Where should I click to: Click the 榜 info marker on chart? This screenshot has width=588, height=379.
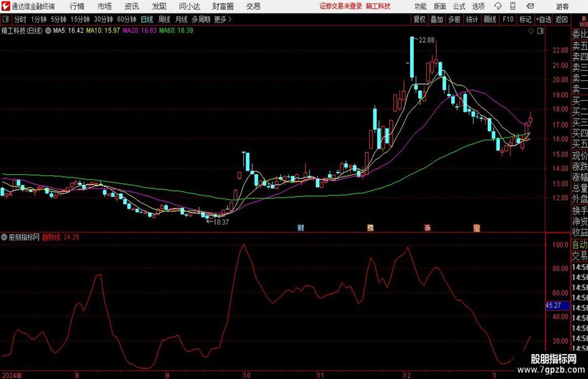point(370,227)
